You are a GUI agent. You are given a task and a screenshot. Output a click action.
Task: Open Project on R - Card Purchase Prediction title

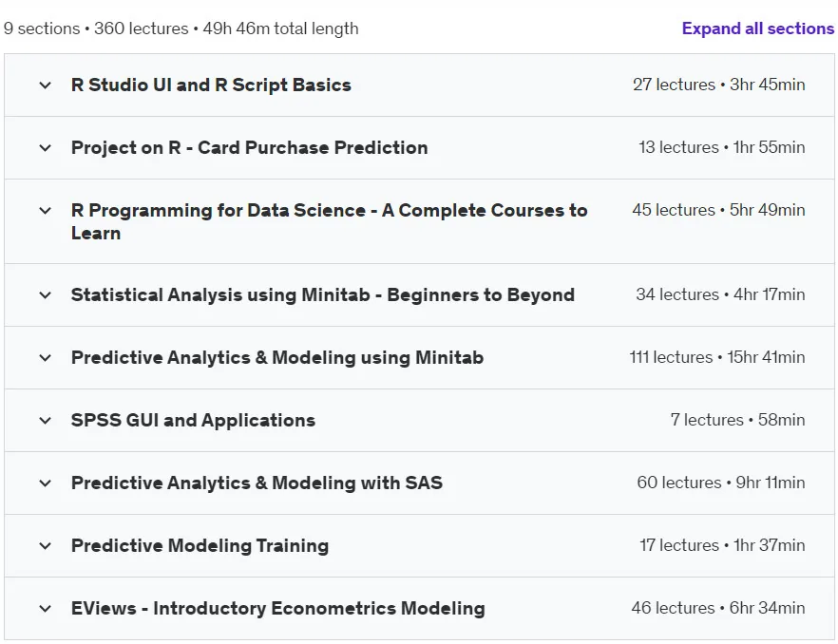click(250, 147)
